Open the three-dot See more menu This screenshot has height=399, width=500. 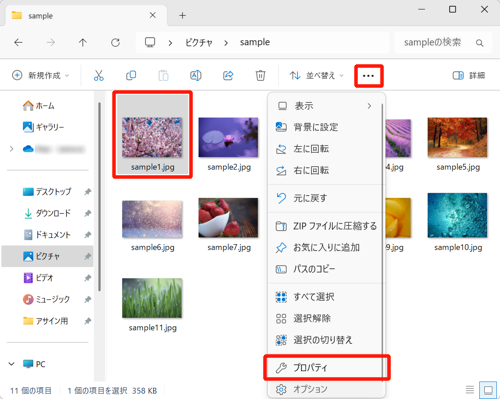pyautogui.click(x=368, y=76)
